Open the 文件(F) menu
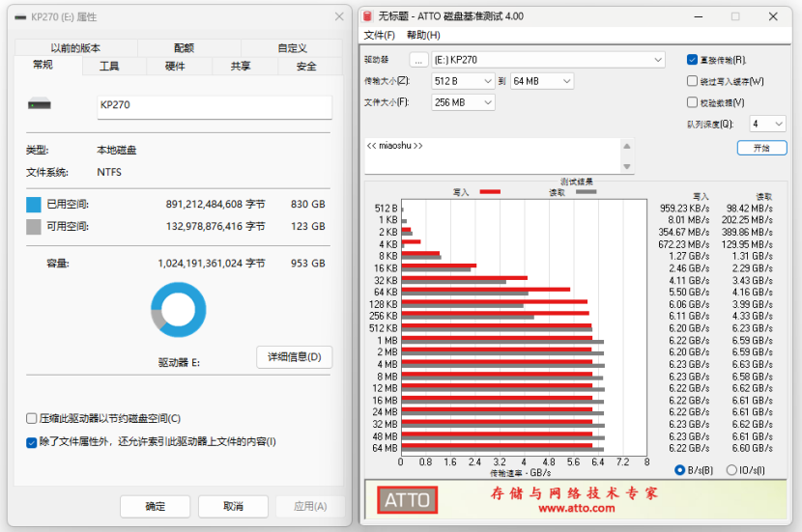Screen dimensions: 802x532 (380, 36)
